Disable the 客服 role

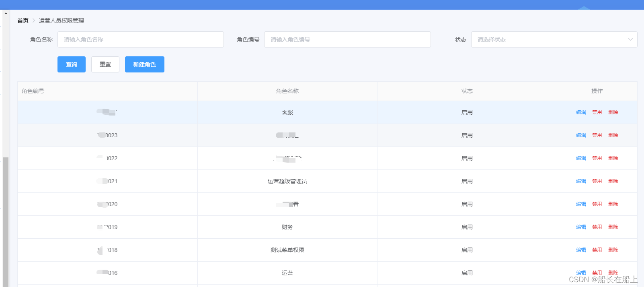pos(597,112)
